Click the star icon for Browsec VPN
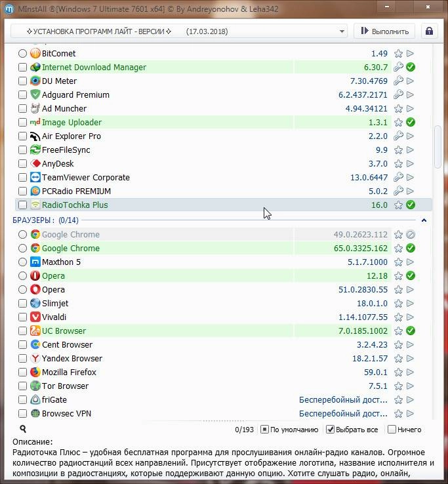The image size is (448, 484). [398, 414]
